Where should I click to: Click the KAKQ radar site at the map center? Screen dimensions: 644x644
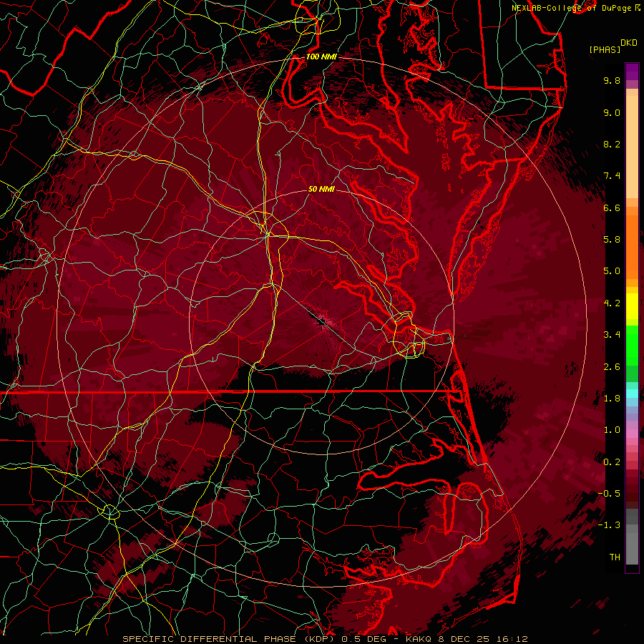pyautogui.click(x=321, y=322)
